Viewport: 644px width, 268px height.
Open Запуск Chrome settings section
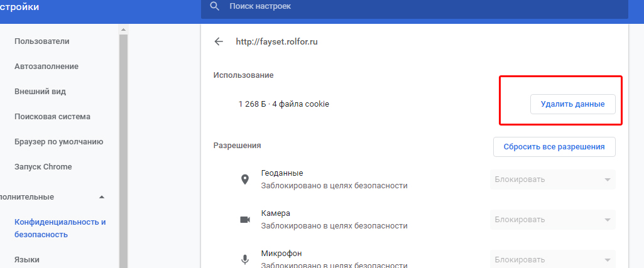[x=43, y=167]
